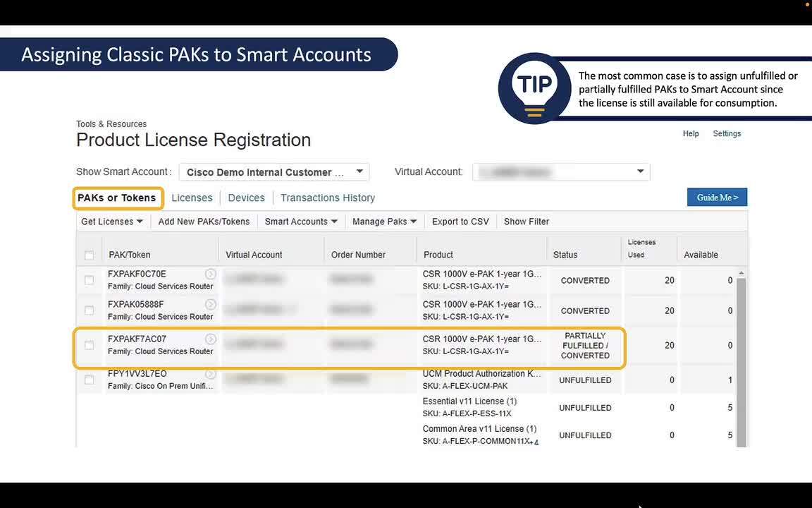
Task: Check the select-all checkbox in the table header
Action: [x=89, y=255]
